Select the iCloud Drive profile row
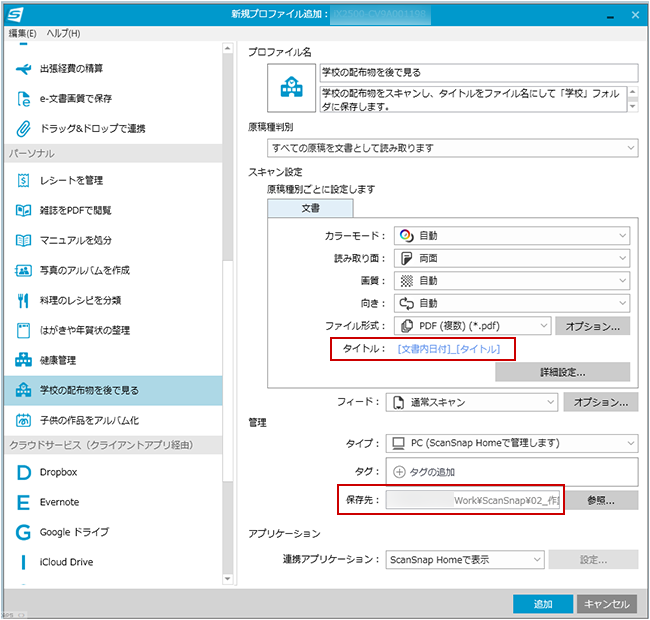The height and width of the screenshot is (620, 650). (x=113, y=562)
